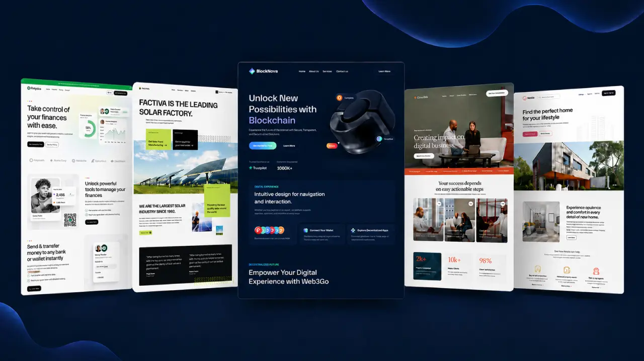Click the black sign-up button on Nestia
The width and height of the screenshot is (644, 361).
[x=608, y=93]
